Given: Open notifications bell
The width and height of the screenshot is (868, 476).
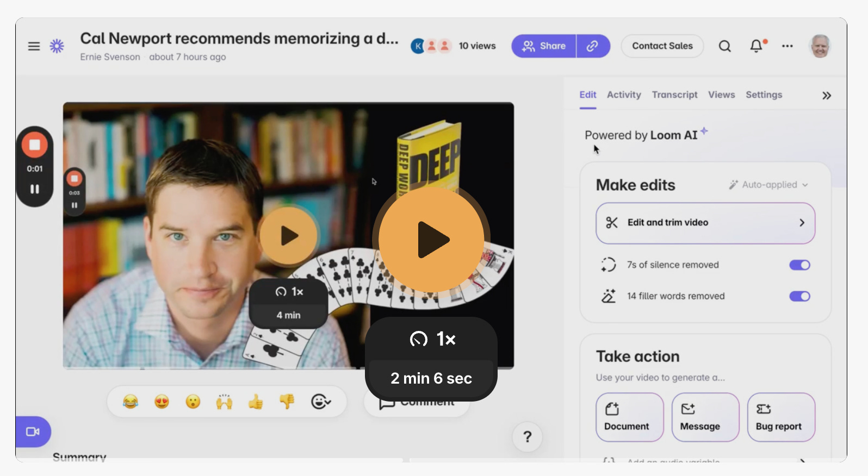Looking at the screenshot, I should tap(756, 46).
